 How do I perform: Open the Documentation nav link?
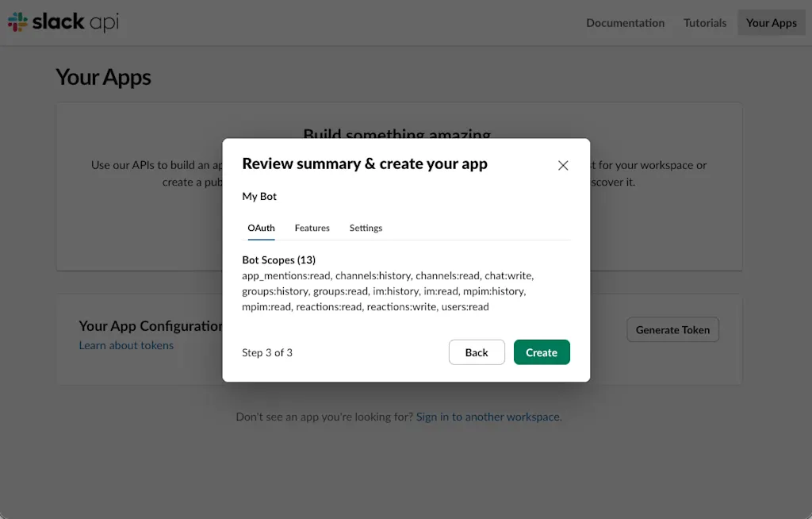(x=625, y=23)
